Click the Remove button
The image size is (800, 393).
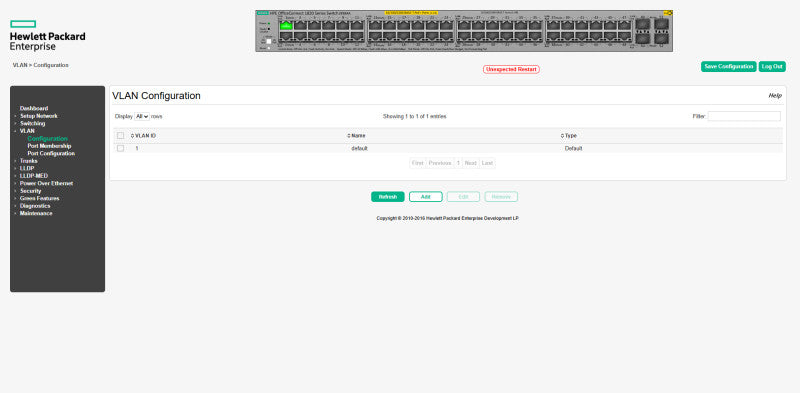click(501, 197)
